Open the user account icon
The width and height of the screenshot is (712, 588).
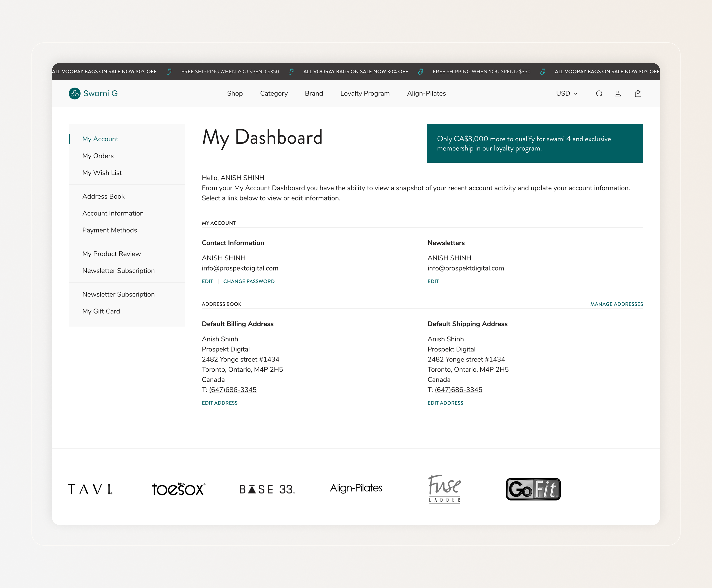point(618,93)
